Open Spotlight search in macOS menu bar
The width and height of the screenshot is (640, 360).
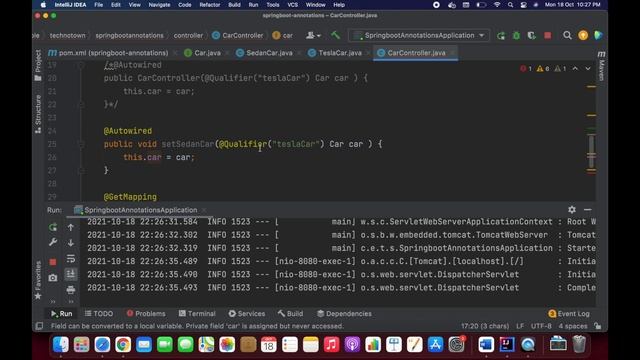click(x=510, y=5)
